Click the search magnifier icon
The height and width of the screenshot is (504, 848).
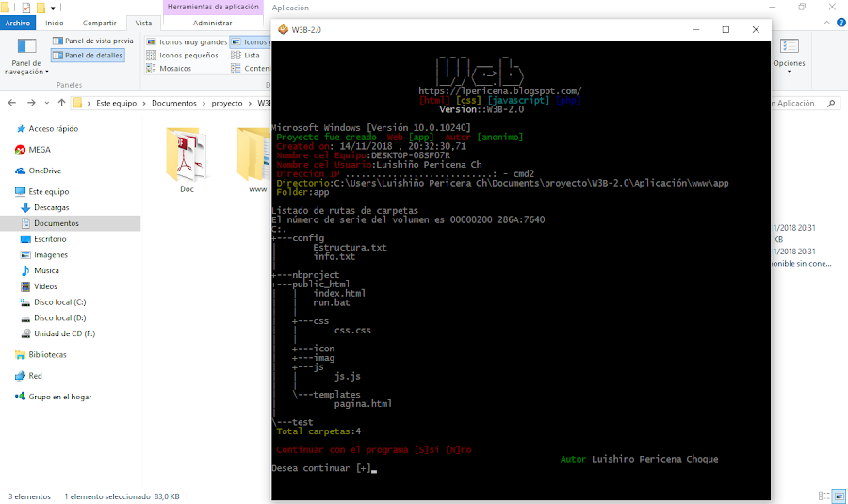pyautogui.click(x=831, y=104)
